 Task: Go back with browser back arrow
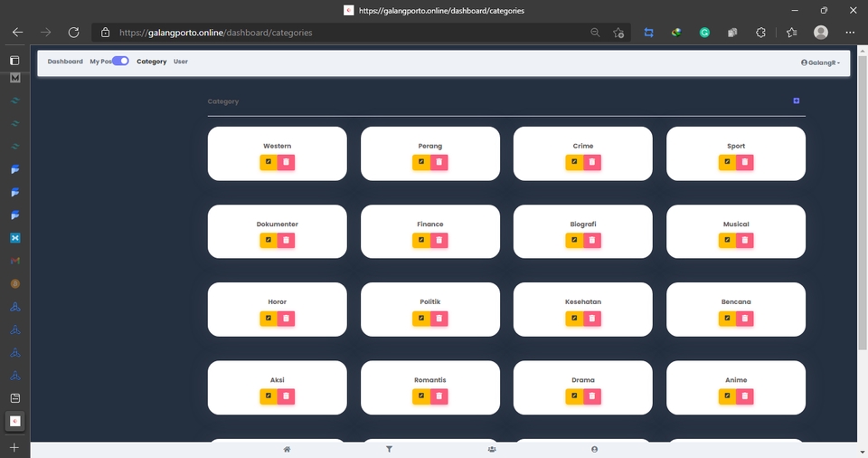[18, 33]
